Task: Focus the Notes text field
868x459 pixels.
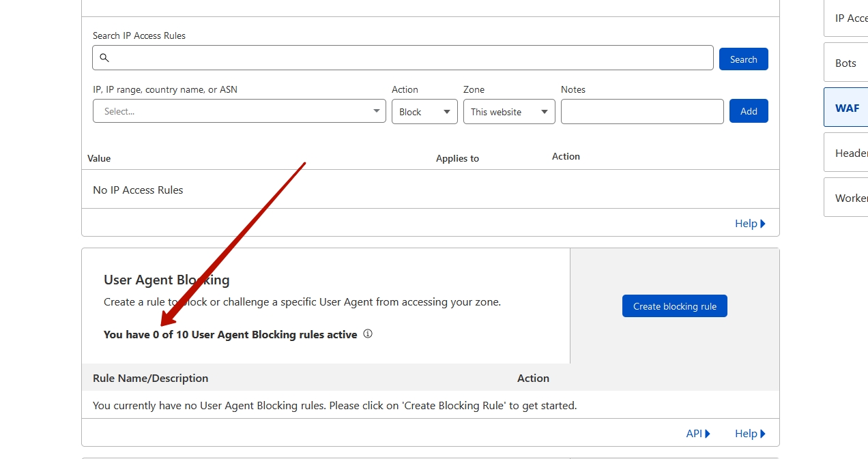Action: tap(641, 111)
